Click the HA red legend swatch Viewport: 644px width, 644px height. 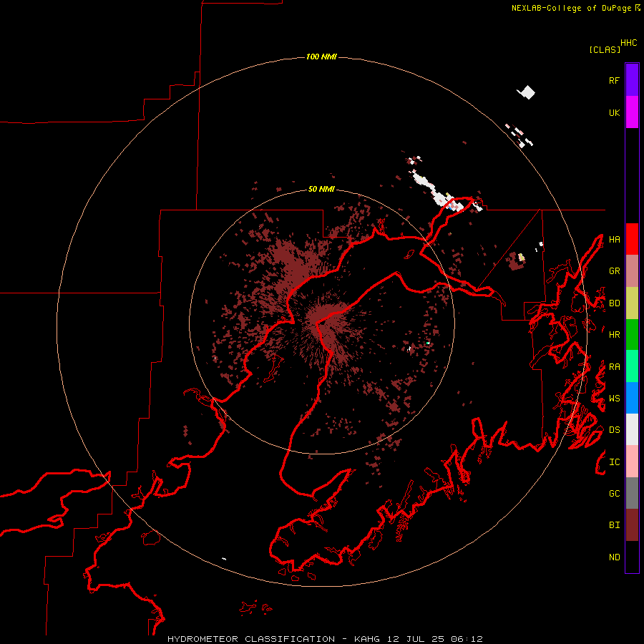[632, 239]
